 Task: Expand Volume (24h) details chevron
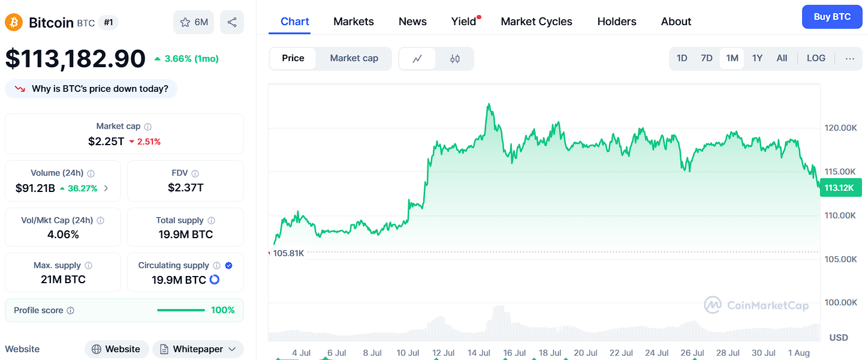click(x=106, y=188)
